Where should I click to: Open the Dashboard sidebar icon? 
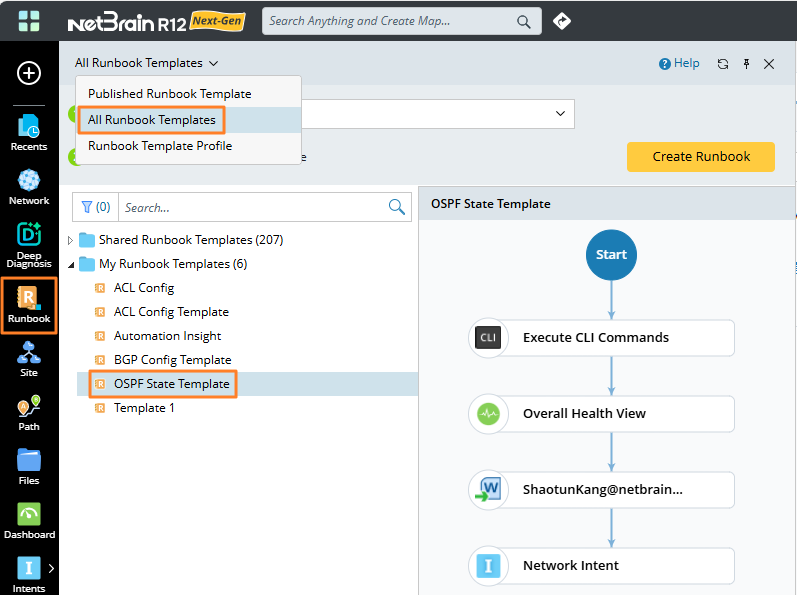(x=29, y=520)
